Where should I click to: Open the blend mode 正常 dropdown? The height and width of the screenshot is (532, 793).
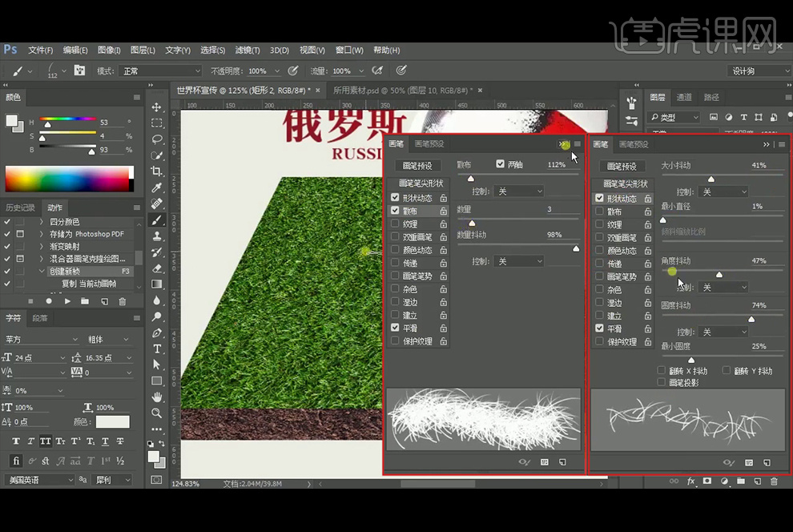(159, 71)
